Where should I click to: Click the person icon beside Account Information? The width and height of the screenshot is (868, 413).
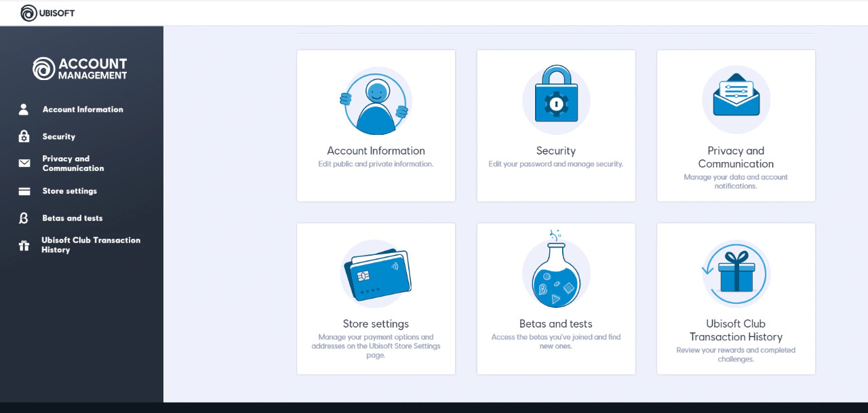pyautogui.click(x=24, y=109)
